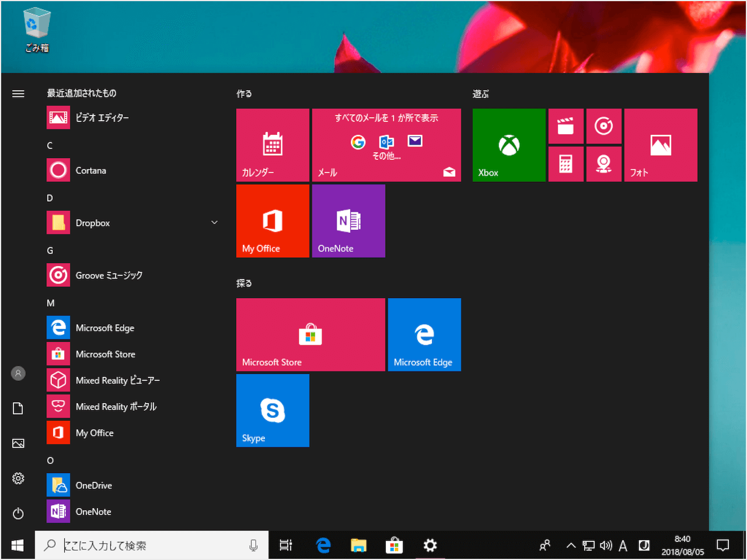Show hidden tray icons chevron
Viewport: 747px width, 560px height.
tap(571, 545)
